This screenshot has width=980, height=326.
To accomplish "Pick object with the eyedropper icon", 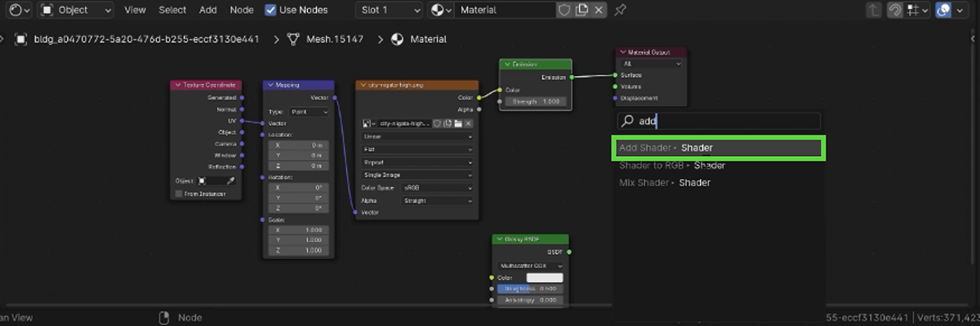I will (x=230, y=180).
